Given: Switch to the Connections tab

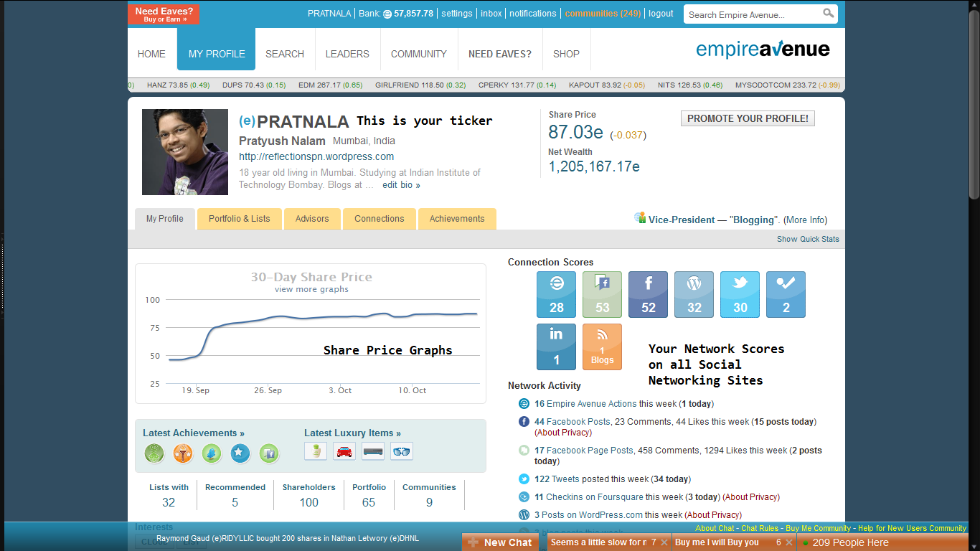Looking at the screenshot, I should tap(380, 219).
